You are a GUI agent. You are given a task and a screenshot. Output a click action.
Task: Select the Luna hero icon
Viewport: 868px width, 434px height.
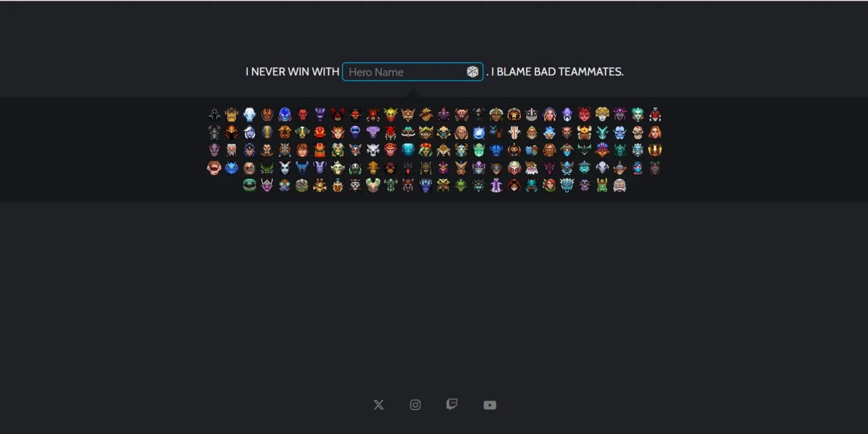pos(250,150)
